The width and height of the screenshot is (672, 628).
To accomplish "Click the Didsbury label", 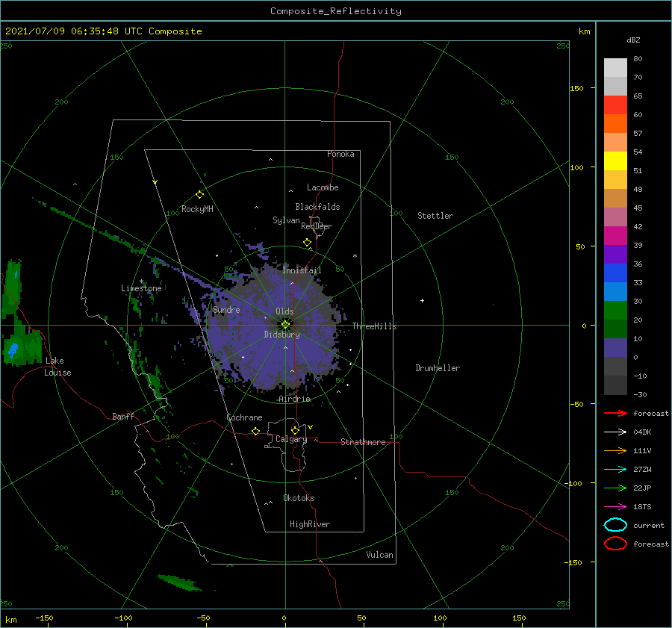I will [282, 335].
